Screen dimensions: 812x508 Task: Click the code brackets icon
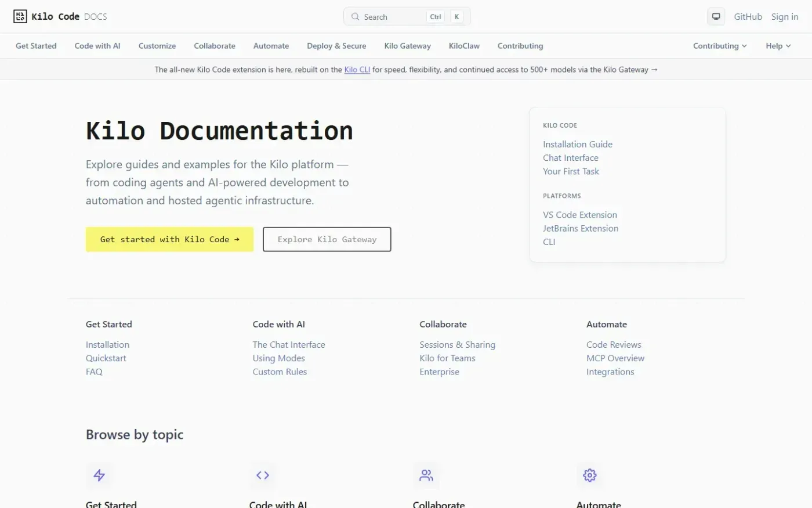click(263, 475)
